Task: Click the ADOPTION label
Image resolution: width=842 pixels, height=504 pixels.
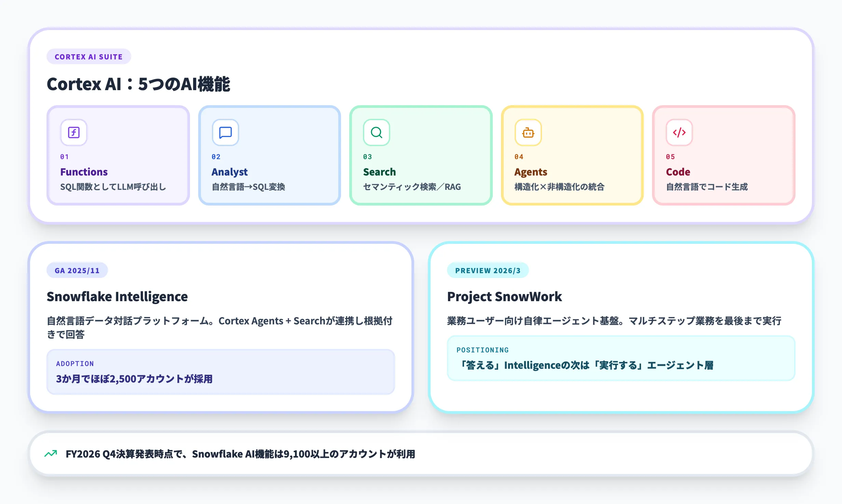Action: click(x=75, y=363)
